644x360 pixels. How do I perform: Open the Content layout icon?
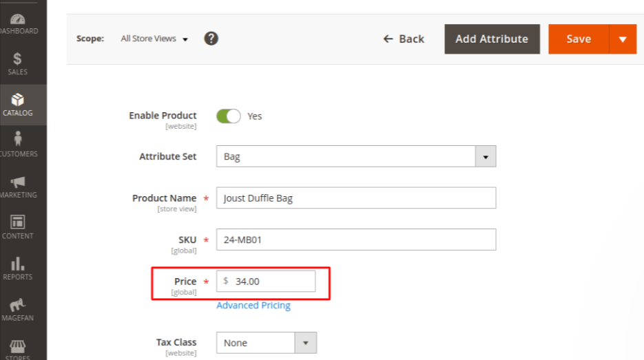pyautogui.click(x=18, y=223)
